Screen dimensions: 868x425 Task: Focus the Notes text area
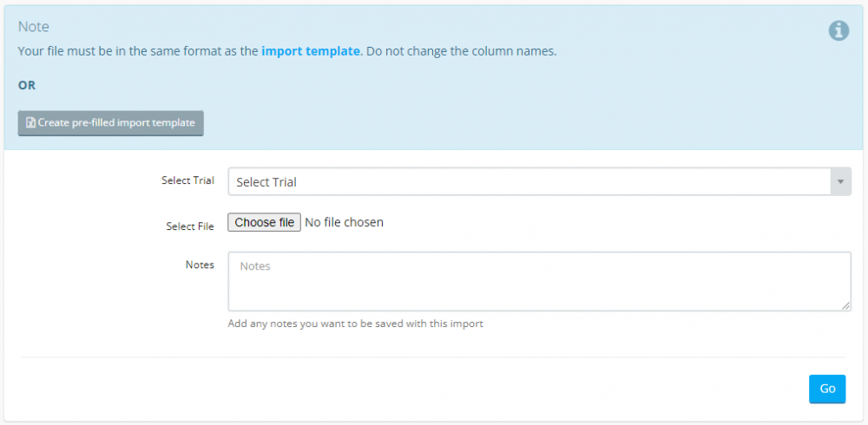[x=539, y=281]
